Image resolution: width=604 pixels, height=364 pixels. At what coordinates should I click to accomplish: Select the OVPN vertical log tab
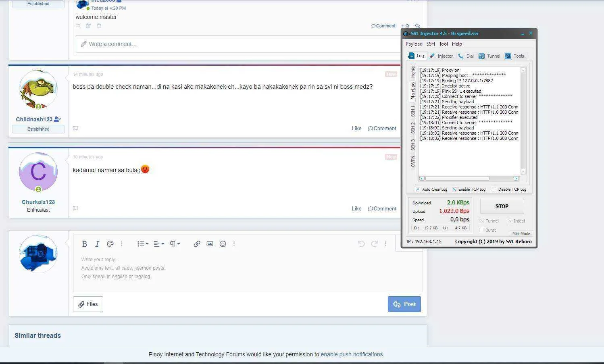[413, 162]
